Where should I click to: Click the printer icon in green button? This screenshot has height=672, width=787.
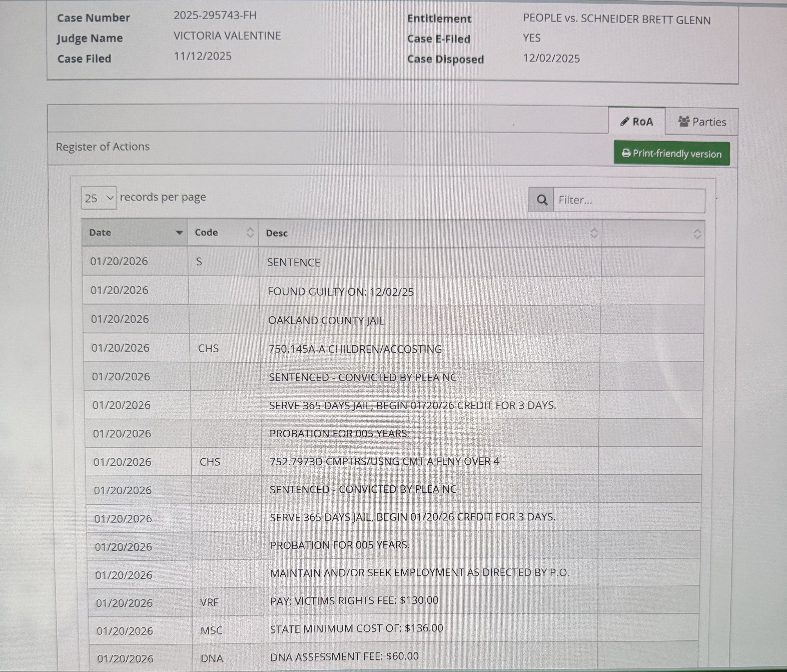(x=626, y=153)
